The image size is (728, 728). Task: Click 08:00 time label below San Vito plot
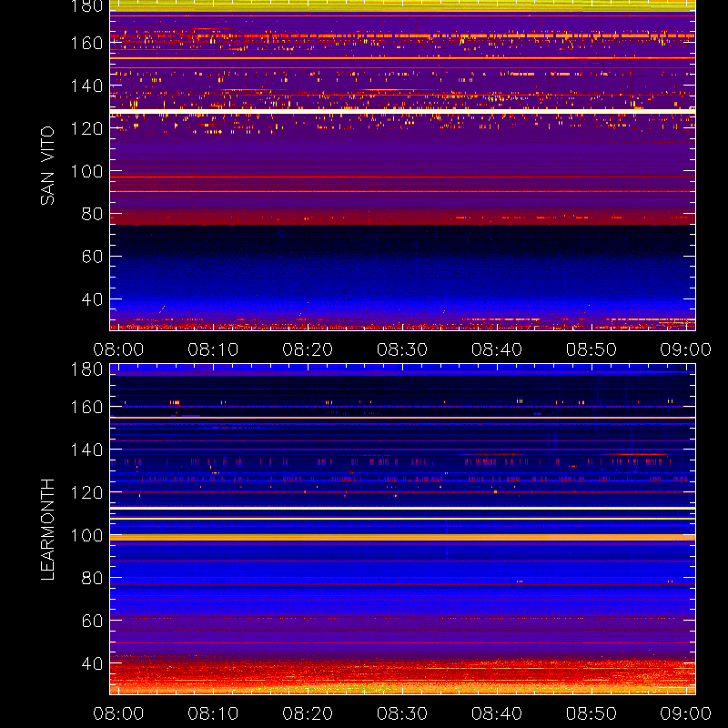coord(118,349)
